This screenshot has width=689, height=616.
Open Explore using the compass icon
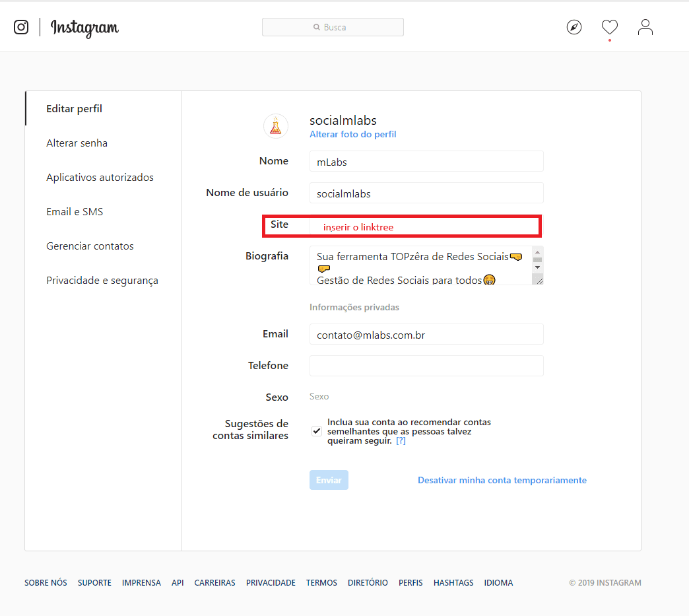point(574,26)
